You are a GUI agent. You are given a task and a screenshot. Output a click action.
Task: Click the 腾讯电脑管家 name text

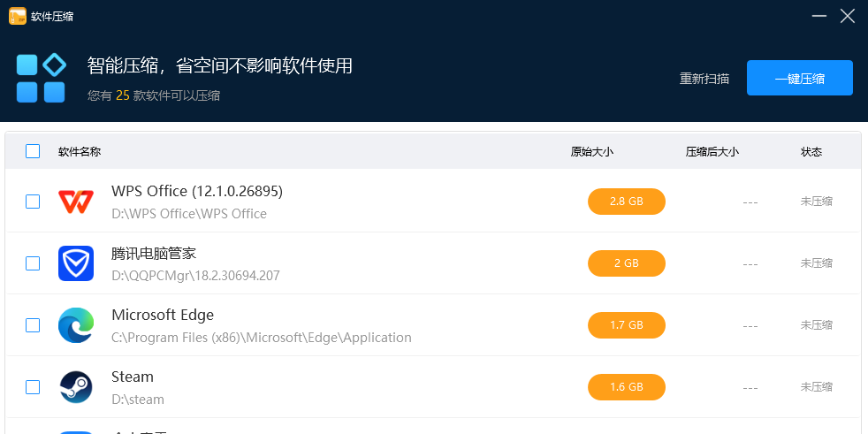pos(154,254)
